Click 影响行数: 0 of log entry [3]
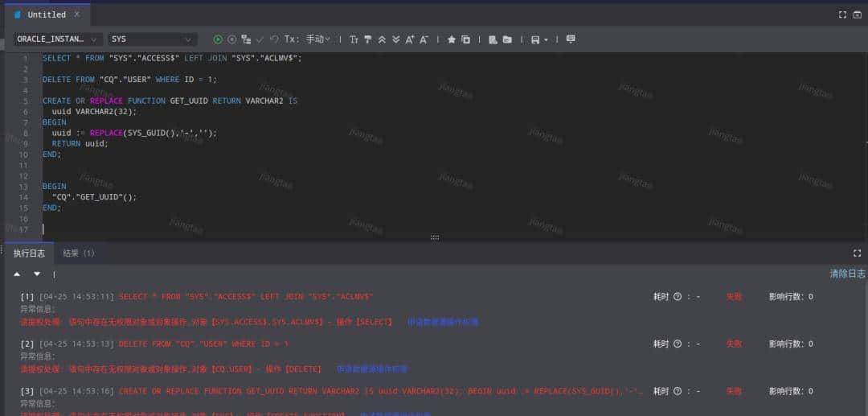 [791, 391]
